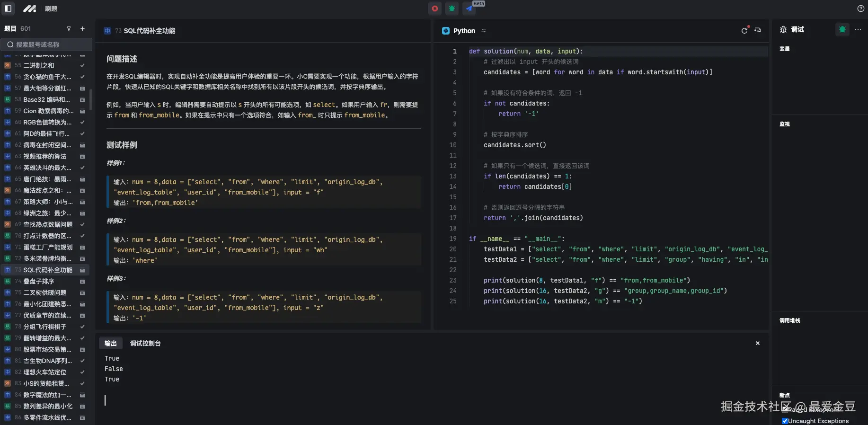
Task: Switch to the 输出 output tab
Action: pyautogui.click(x=111, y=344)
